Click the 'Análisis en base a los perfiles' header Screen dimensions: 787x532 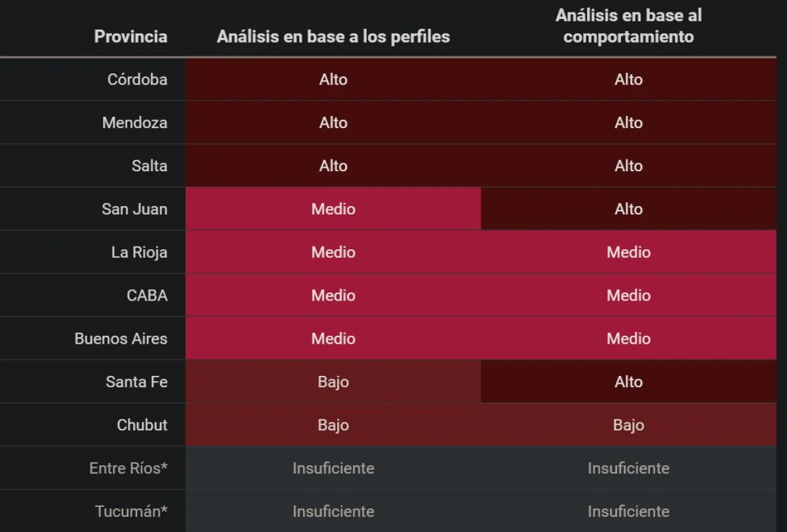[x=333, y=37]
